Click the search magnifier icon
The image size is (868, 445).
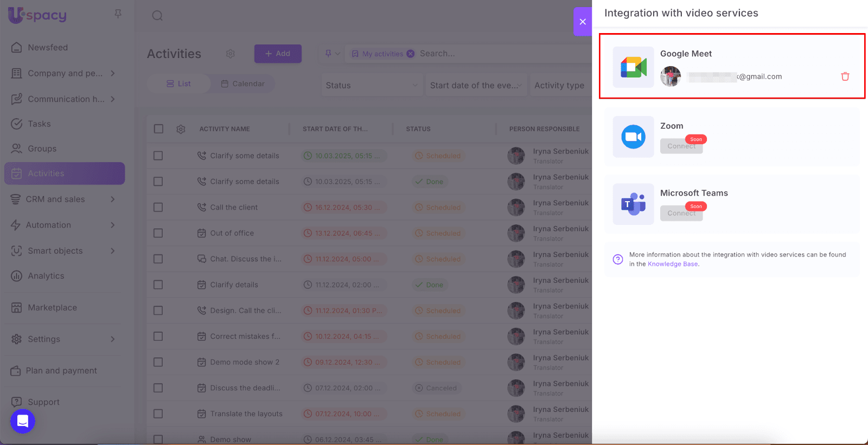[x=157, y=16]
